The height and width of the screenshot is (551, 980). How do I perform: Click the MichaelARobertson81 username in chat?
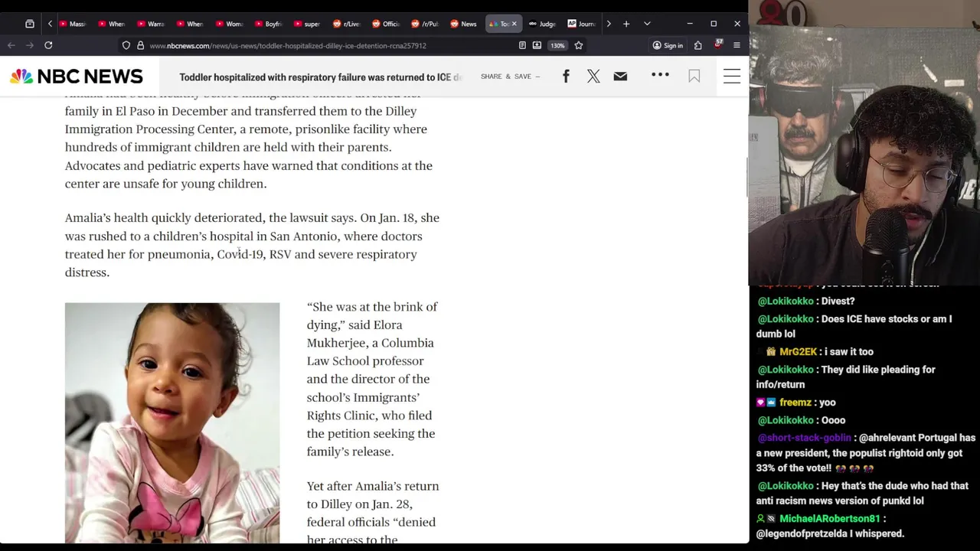click(x=830, y=518)
